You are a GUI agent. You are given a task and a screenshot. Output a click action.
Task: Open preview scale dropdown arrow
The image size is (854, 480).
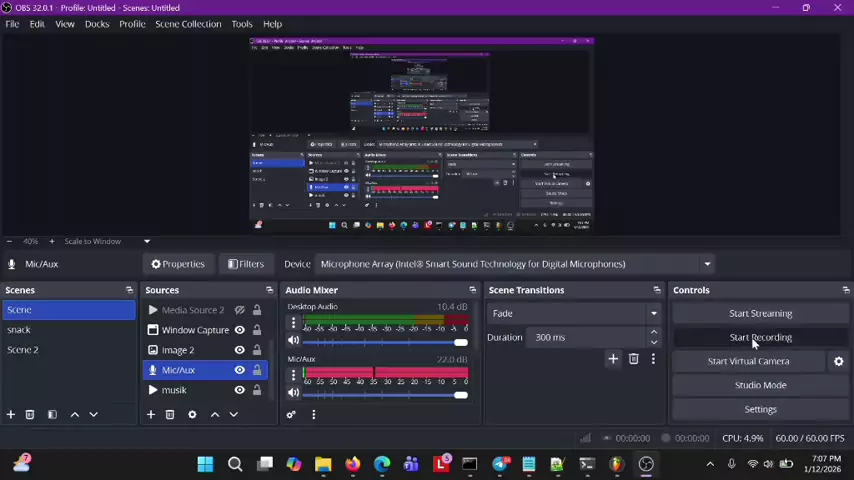pyautogui.click(x=146, y=241)
